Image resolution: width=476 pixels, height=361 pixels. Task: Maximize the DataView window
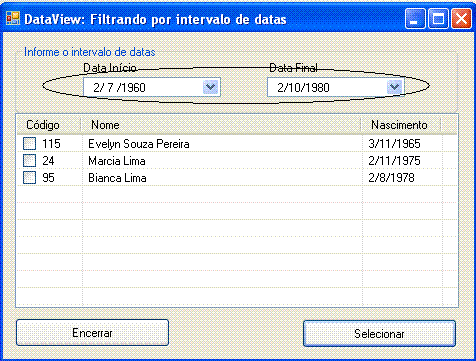pos(438,19)
